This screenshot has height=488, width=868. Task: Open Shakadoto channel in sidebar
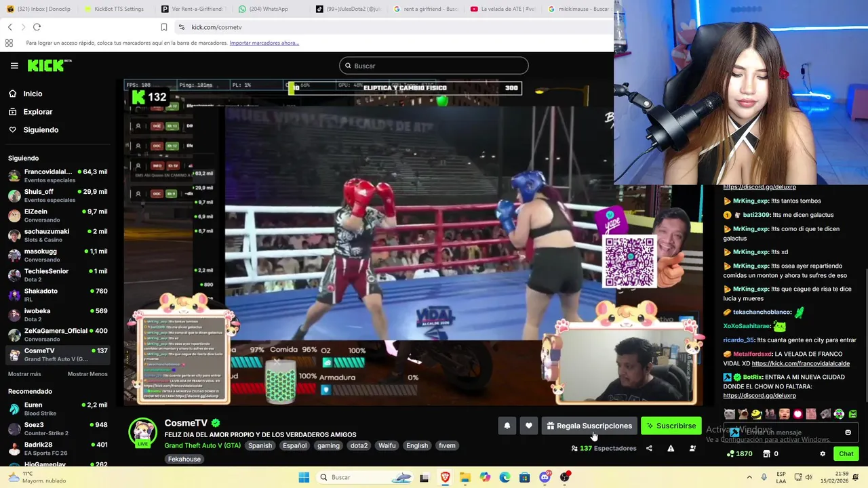(x=58, y=294)
